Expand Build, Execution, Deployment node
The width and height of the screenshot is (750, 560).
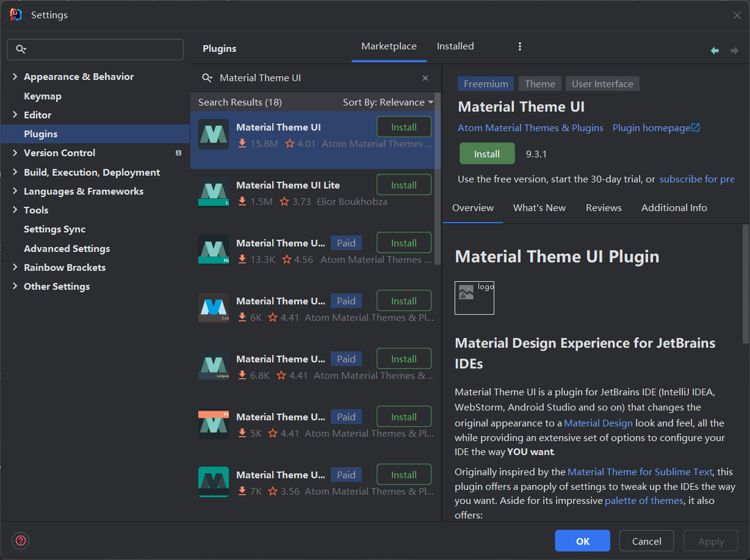(15, 173)
